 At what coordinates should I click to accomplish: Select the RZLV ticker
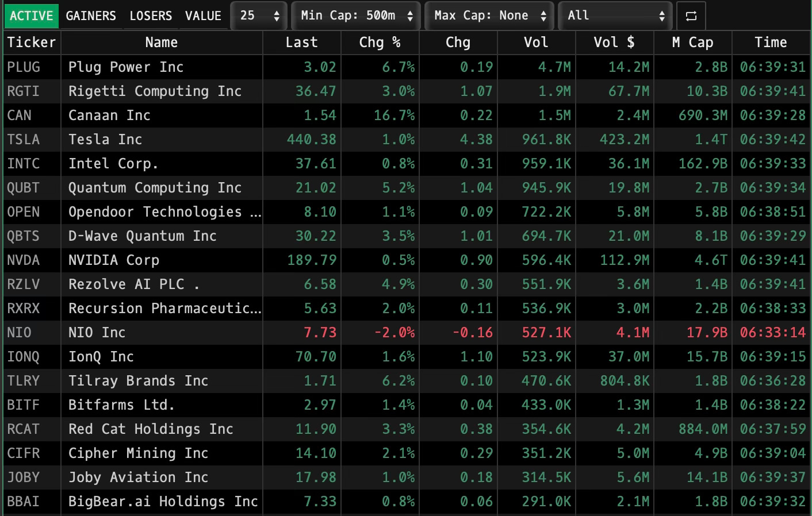[x=24, y=284]
